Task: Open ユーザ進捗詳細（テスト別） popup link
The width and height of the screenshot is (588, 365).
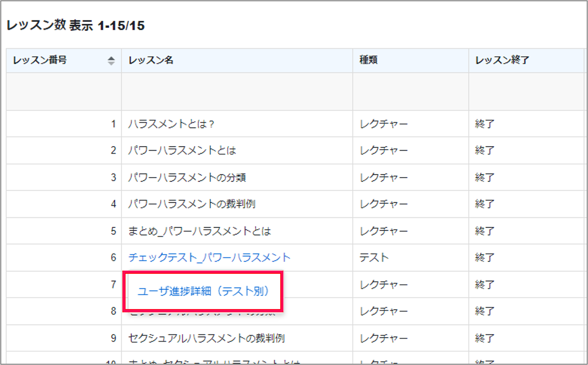Action: (203, 291)
